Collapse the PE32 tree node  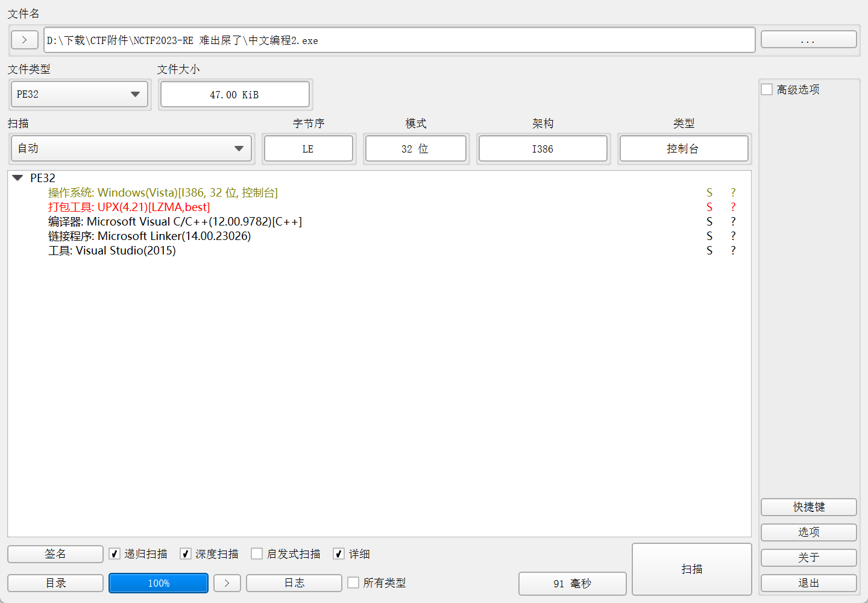pos(17,178)
